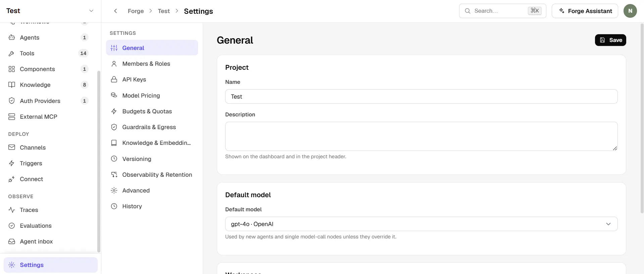644x274 pixels.
Task: Click the API Keys lock icon
Action: (114, 79)
